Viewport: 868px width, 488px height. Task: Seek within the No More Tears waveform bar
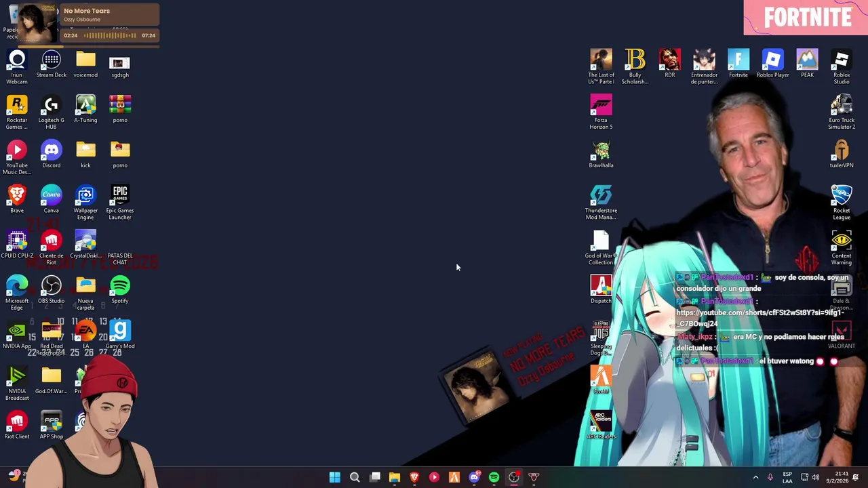coord(110,35)
